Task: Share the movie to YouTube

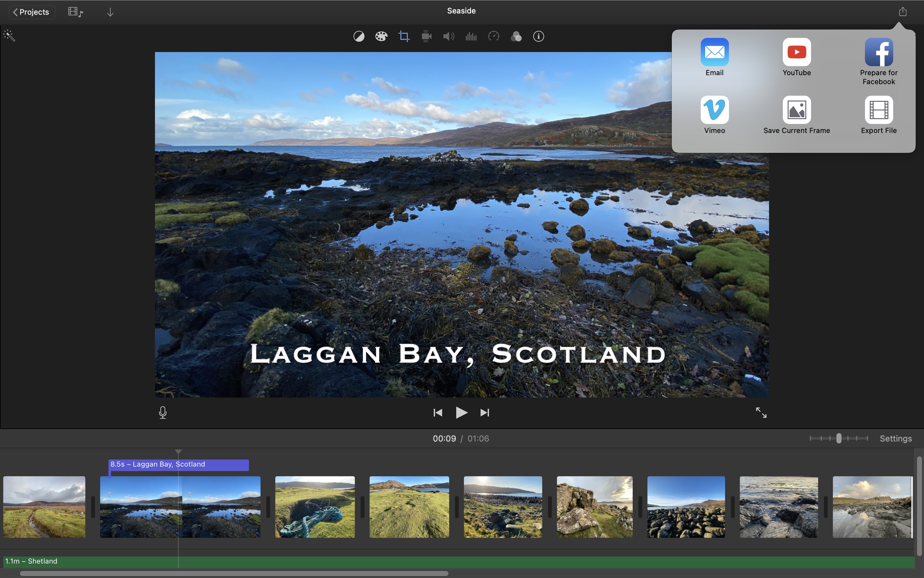Action: click(x=797, y=57)
